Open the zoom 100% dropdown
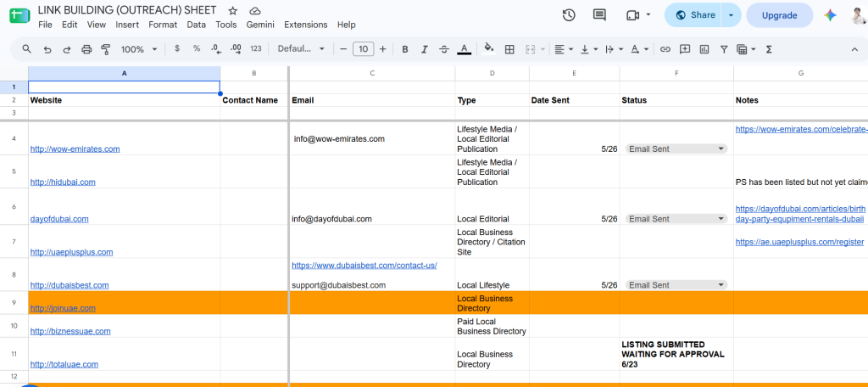The width and height of the screenshot is (868, 387). (138, 49)
